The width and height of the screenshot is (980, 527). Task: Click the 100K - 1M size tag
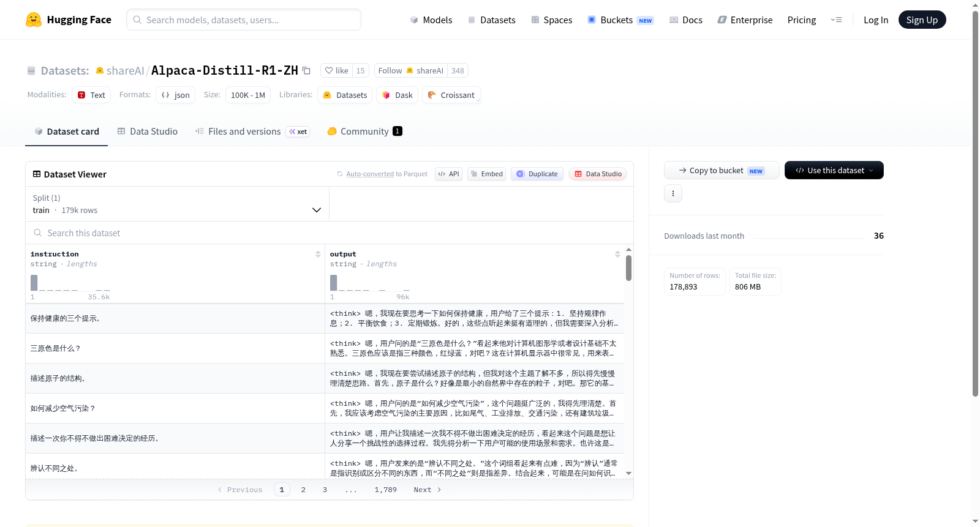pos(248,95)
